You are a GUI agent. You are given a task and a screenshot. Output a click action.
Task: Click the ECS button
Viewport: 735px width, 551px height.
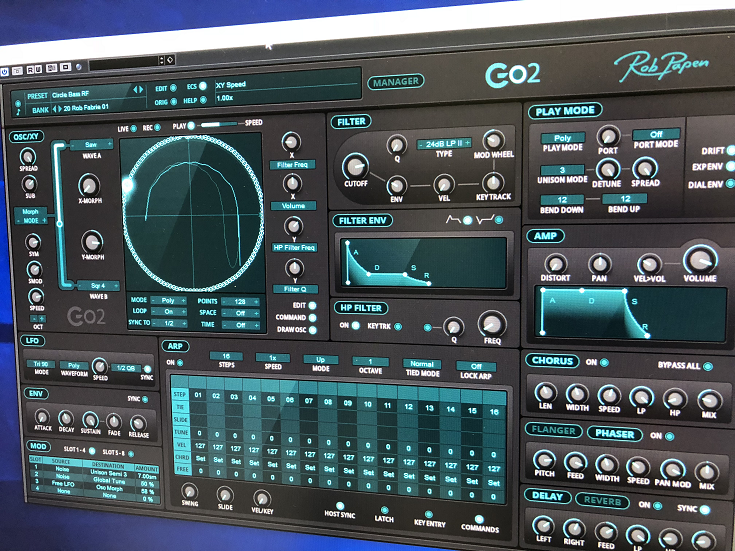[203, 86]
